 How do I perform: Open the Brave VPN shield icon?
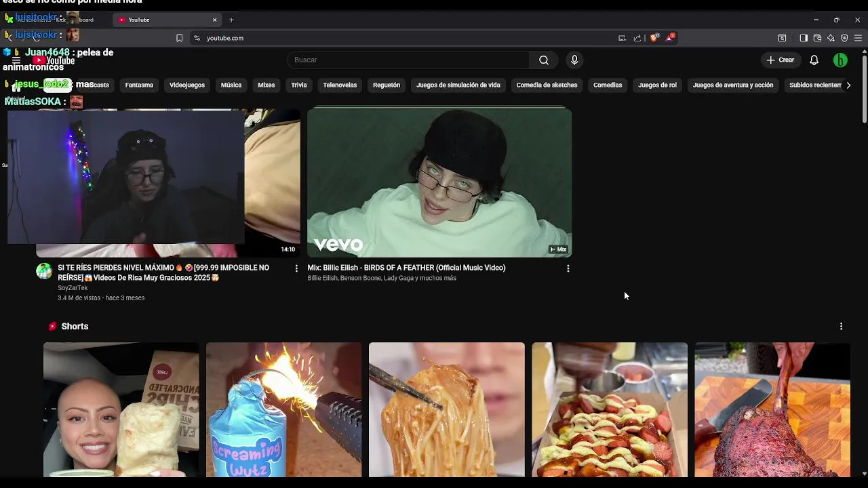click(844, 38)
